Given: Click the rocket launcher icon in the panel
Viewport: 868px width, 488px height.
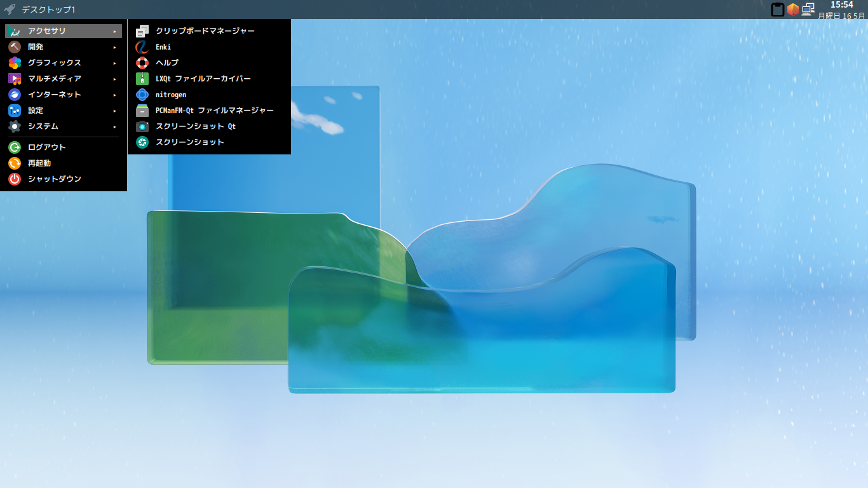Looking at the screenshot, I should 10,10.
